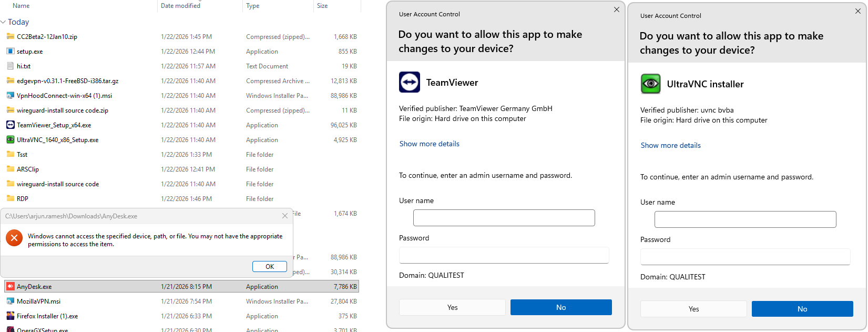Sort files by the Size column
The width and height of the screenshot is (868, 332).
(x=322, y=6)
